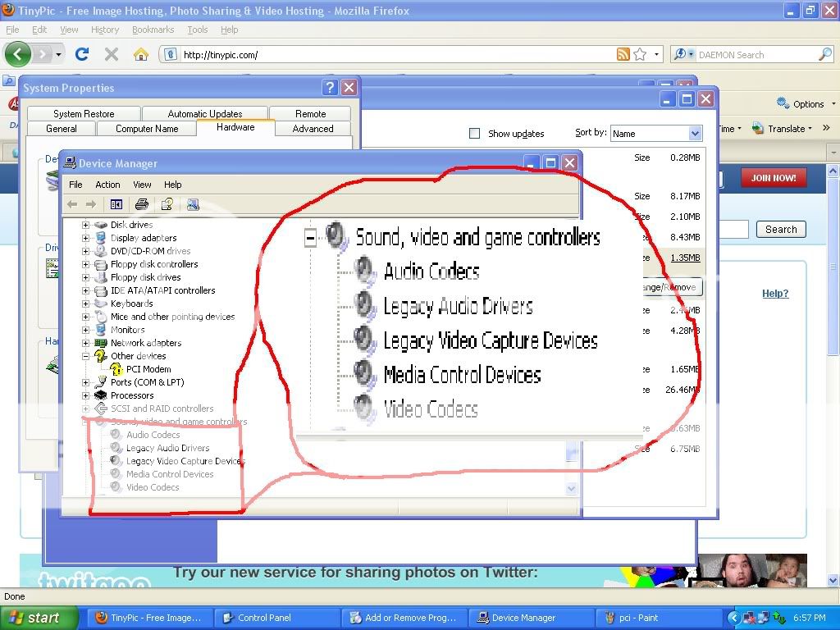Screen dimensions: 840x630
Task: Click the Translate toolbar icon
Action: pos(757,128)
